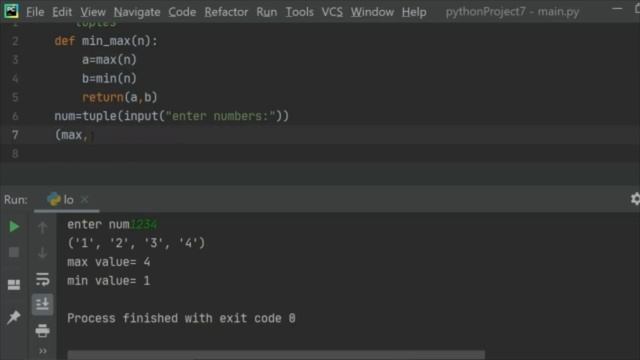This screenshot has width=640, height=360.
Task: Click the 'a=max(n)' code line
Action: (x=109, y=60)
